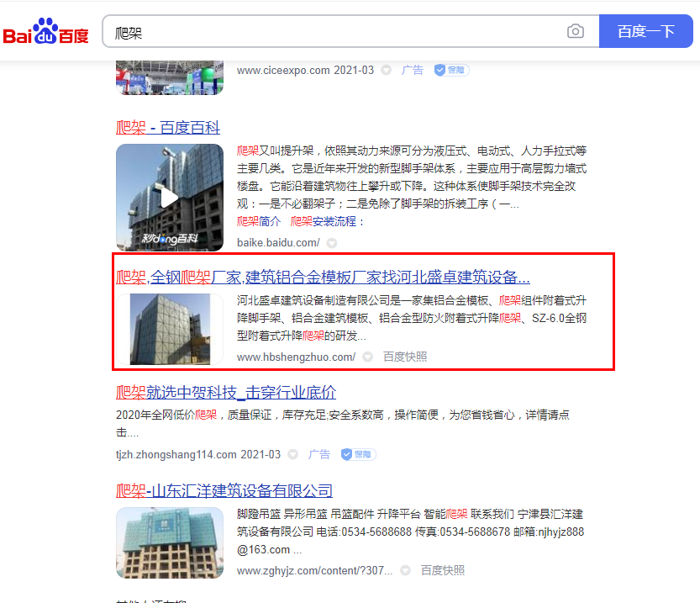The image size is (700, 603).
Task: Expand dropdown arrow beside www.hbshengzhuo.com URL
Action: pos(367,357)
